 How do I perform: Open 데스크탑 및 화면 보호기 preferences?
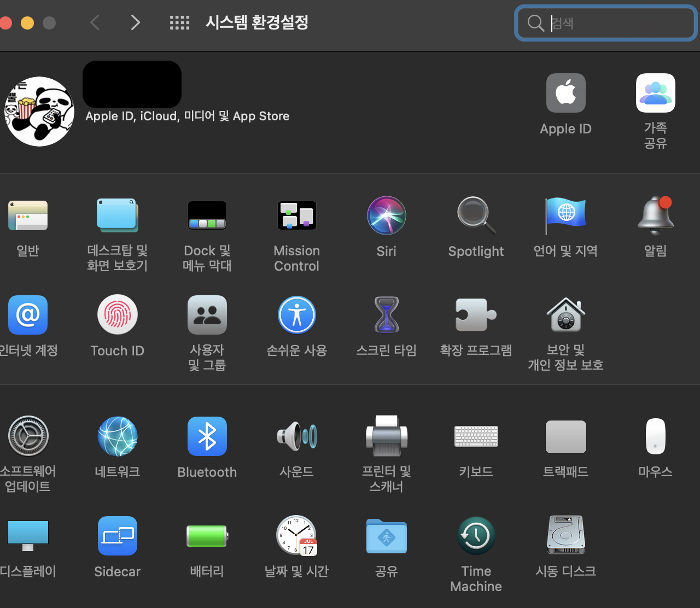click(x=118, y=215)
